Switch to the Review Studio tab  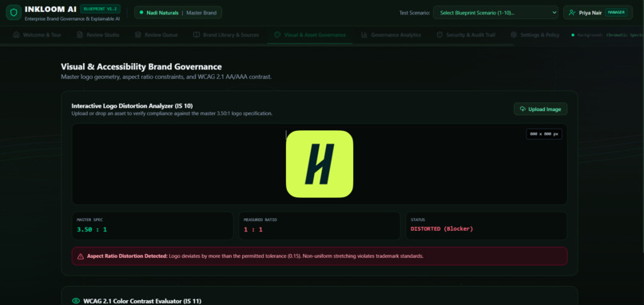[x=98, y=35]
